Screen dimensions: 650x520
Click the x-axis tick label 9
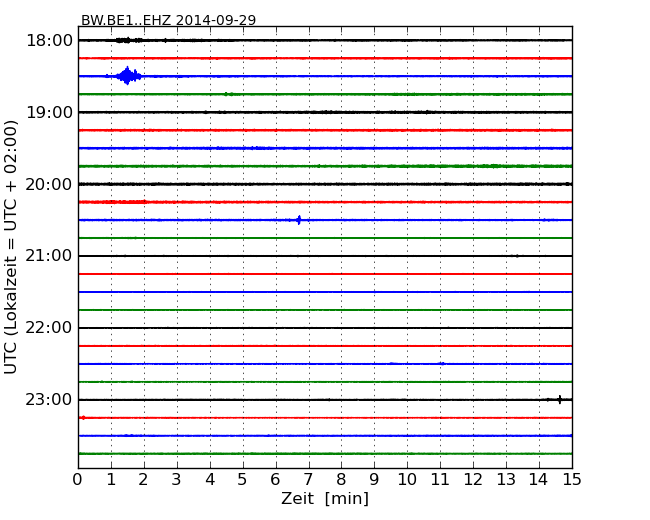[x=374, y=480]
